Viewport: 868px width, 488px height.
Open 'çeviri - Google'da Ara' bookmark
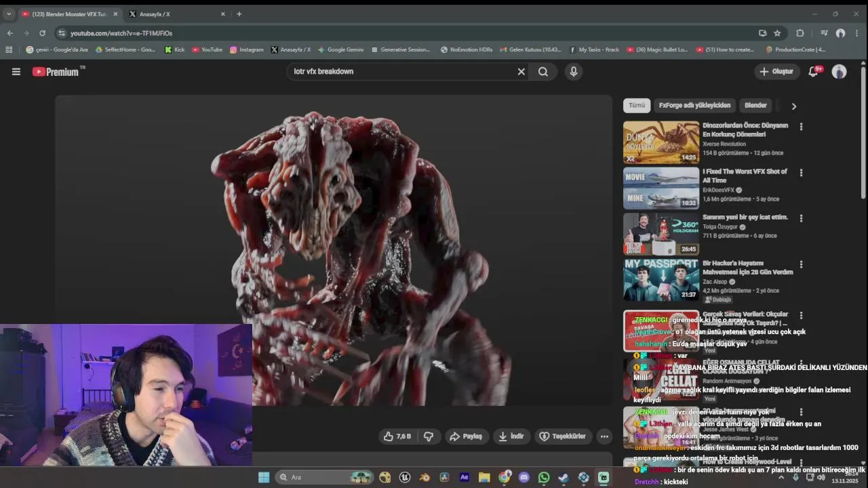pyautogui.click(x=57, y=49)
